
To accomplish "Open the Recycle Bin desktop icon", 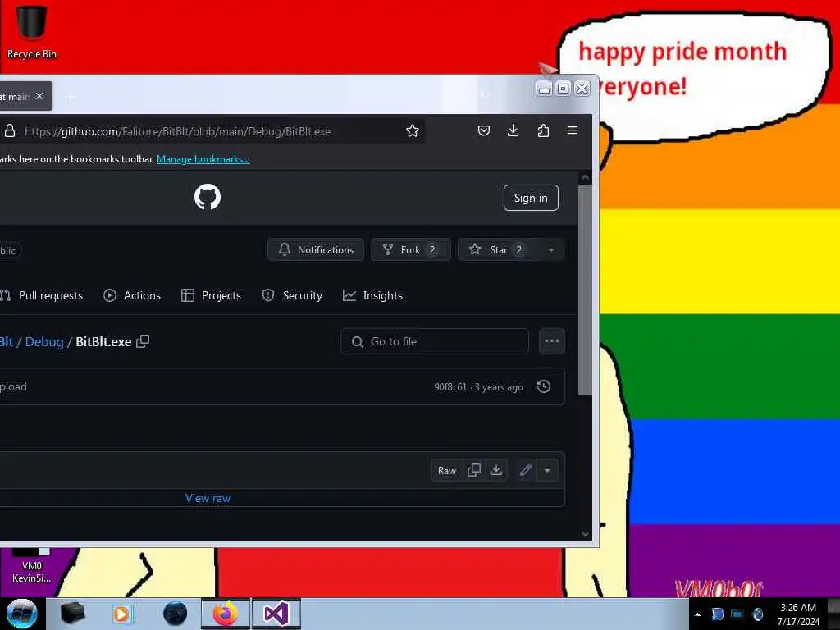I will [x=31, y=32].
